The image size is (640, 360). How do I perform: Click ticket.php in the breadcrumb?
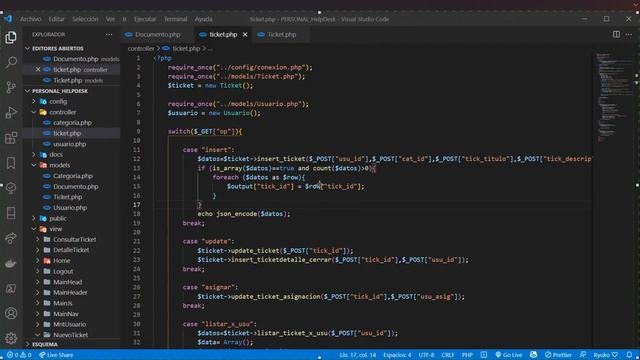(x=186, y=49)
